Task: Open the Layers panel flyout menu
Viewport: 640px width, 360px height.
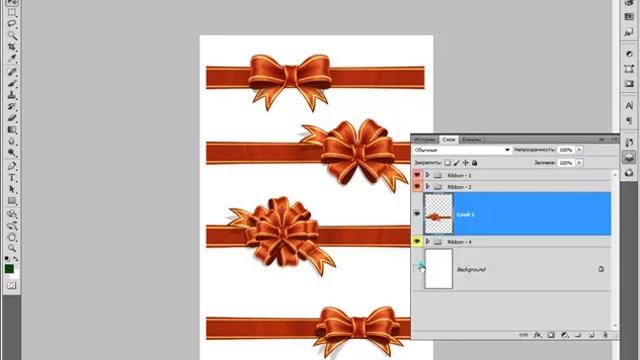Action: coord(613,139)
